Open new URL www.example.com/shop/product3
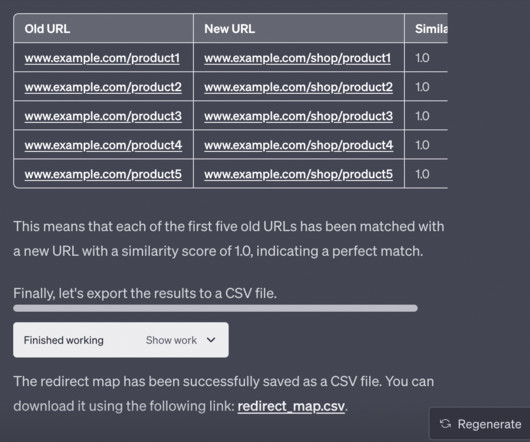This screenshot has width=530, height=442. point(298,116)
